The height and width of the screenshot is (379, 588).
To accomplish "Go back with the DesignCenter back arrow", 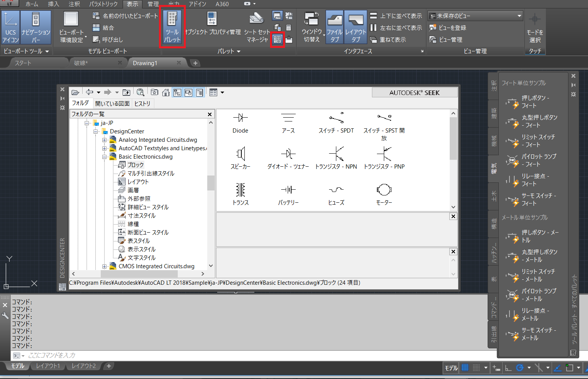I will 90,92.
